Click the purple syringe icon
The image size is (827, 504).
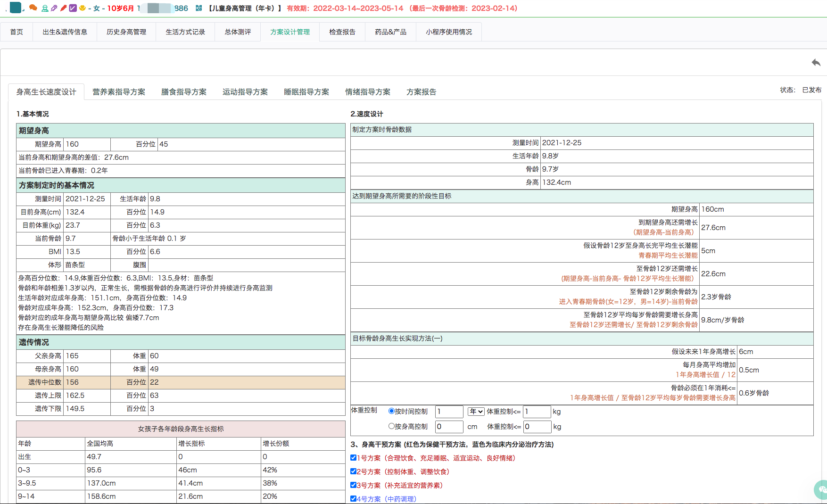(x=54, y=8)
